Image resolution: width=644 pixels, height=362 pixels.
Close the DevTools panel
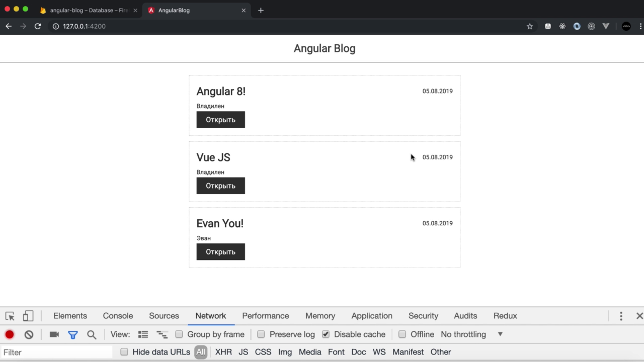(x=639, y=316)
